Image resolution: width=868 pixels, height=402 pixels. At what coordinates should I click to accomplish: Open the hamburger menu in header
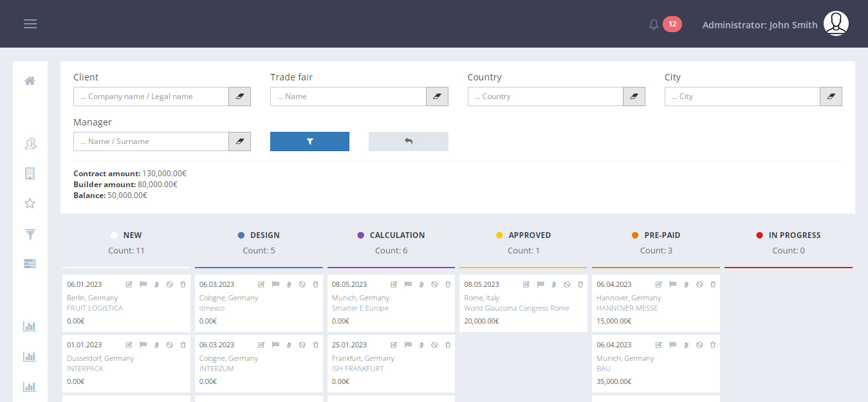pos(30,24)
